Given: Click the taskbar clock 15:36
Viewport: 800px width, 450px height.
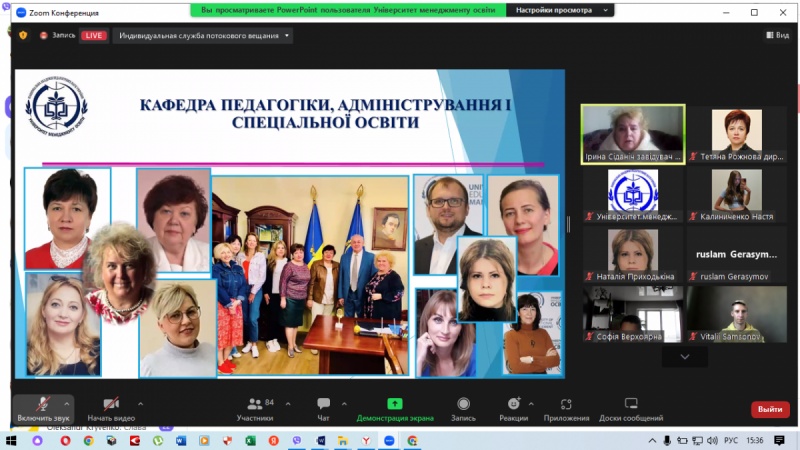Looking at the screenshot, I should point(755,440).
